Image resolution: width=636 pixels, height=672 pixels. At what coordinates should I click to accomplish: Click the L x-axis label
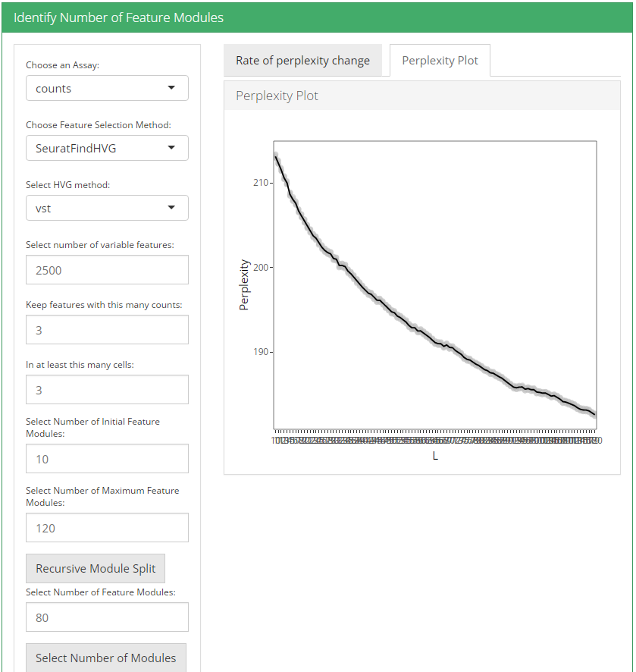435,456
